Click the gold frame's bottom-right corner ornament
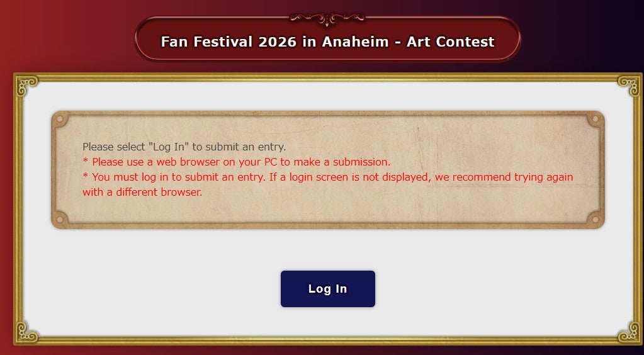Screen dimensions: 644x355 (x=630, y=332)
